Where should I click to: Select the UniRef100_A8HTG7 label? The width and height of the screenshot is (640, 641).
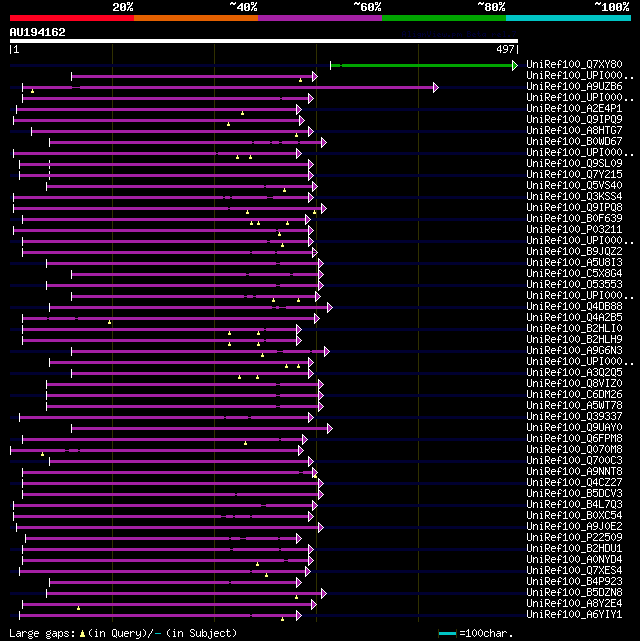[574, 130]
